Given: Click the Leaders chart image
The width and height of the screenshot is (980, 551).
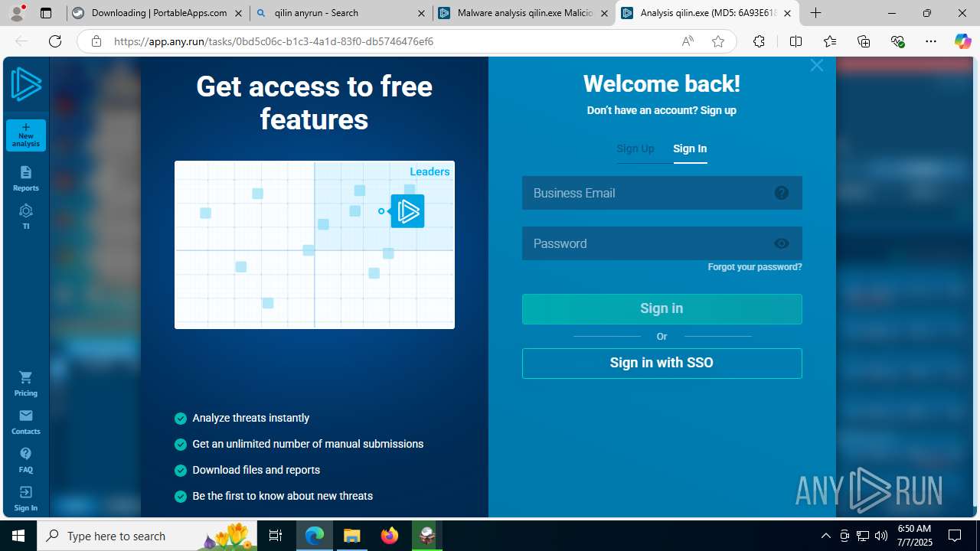Looking at the screenshot, I should click(x=315, y=245).
